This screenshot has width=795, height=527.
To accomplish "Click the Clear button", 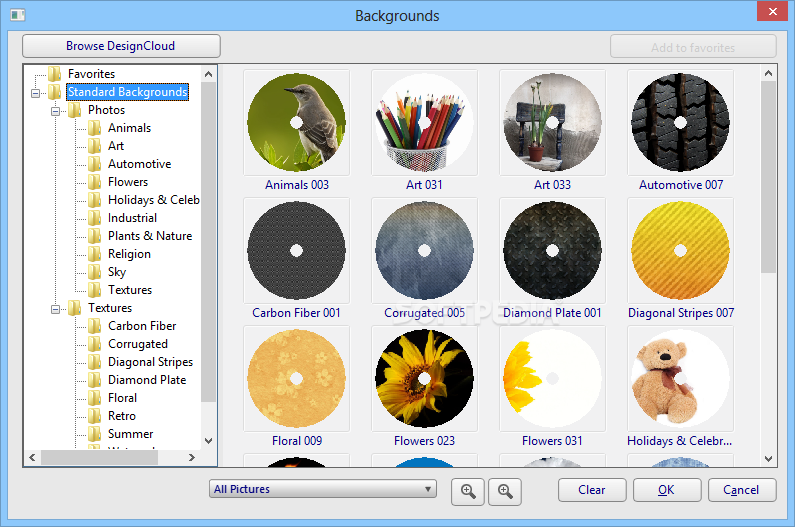I will (x=592, y=490).
